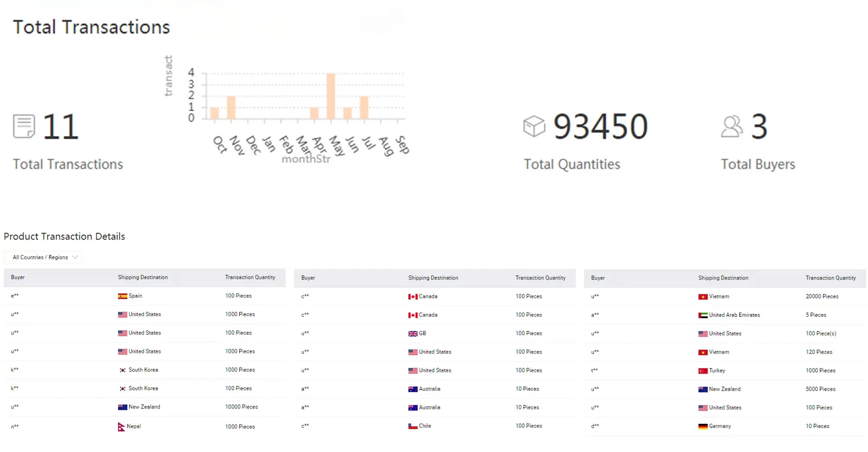868x452 pixels.
Task: Click the dropdown chevron beside Regions
Action: pos(75,257)
